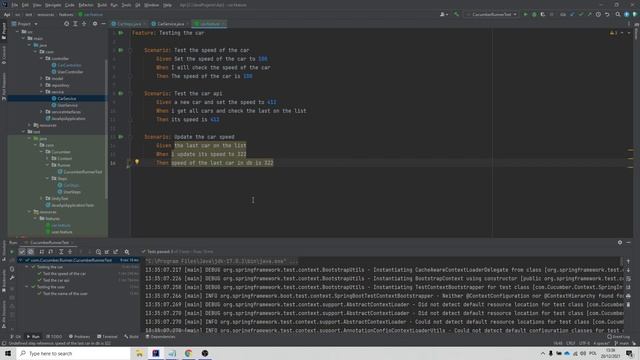Screen dimensions: 640x360
Task: Open the TODO tool window
Action: tap(54, 337)
